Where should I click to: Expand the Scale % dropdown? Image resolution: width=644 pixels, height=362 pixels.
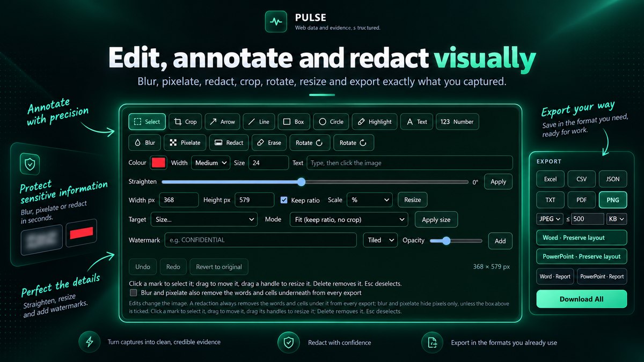coord(370,200)
